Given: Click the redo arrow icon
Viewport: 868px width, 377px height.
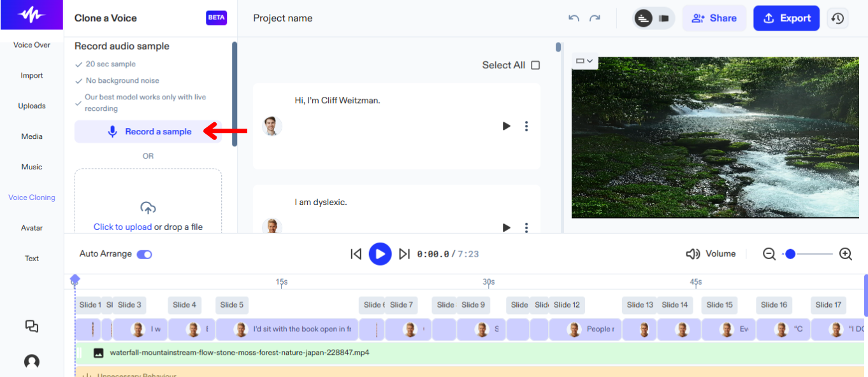Looking at the screenshot, I should [x=595, y=18].
